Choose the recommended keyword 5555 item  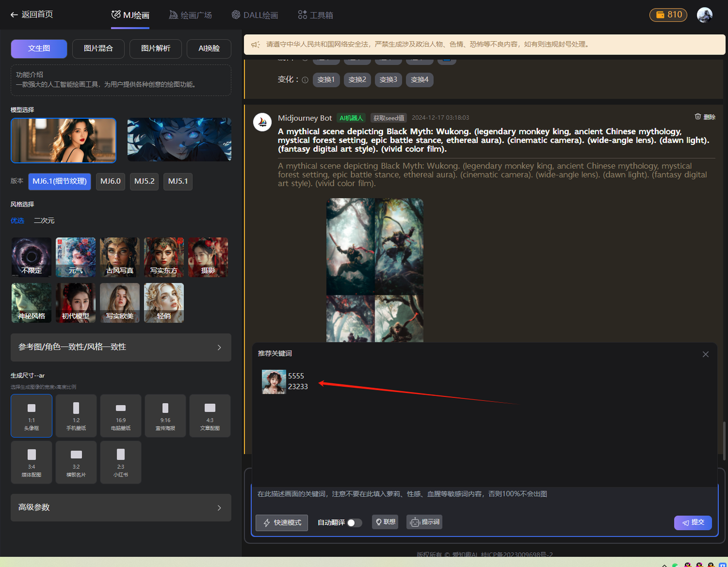tap(285, 382)
